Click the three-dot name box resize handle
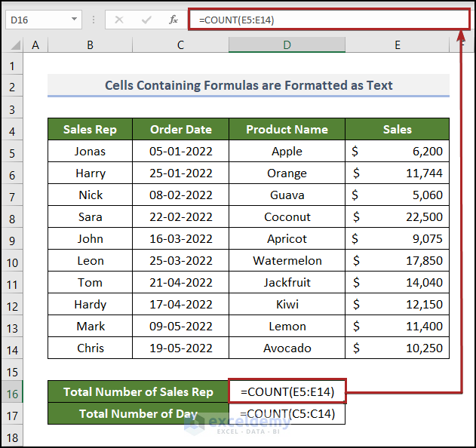476x448 pixels. pyautogui.click(x=94, y=20)
